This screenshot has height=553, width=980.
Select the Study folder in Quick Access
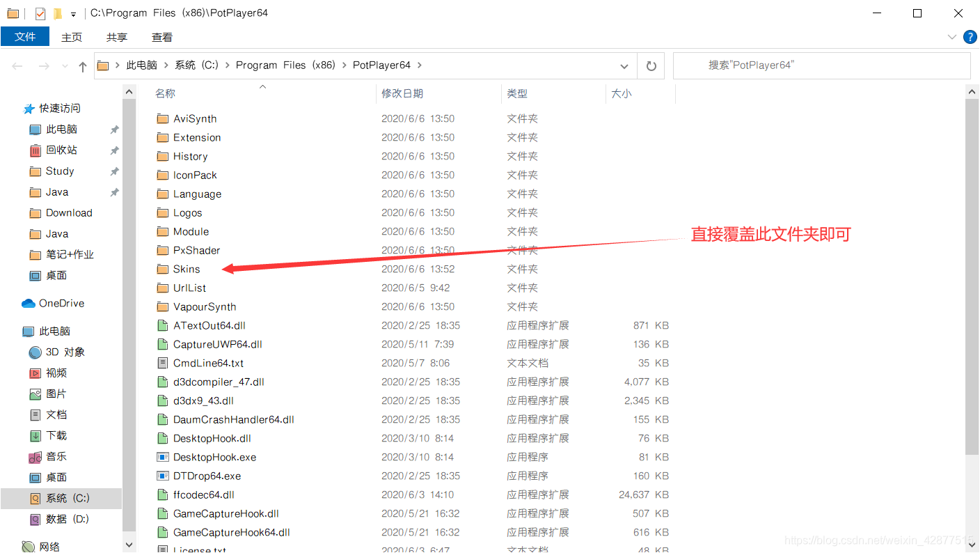point(60,171)
